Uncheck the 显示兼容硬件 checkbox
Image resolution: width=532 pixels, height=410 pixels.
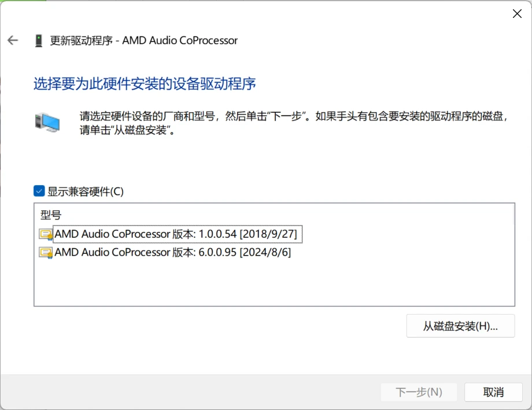click(x=39, y=191)
